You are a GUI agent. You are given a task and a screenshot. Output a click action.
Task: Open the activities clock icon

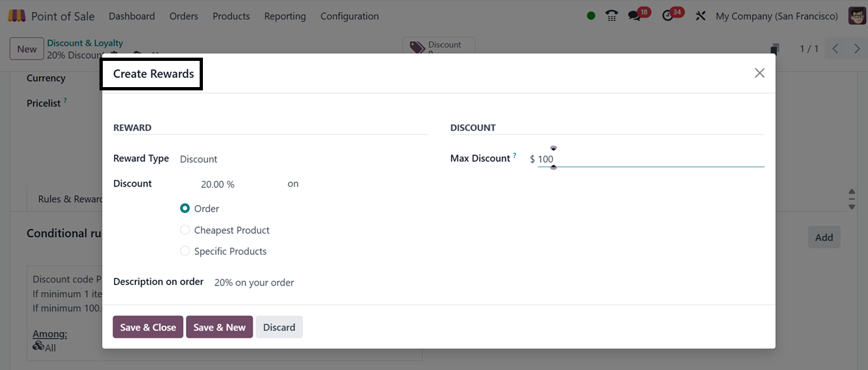tap(668, 16)
